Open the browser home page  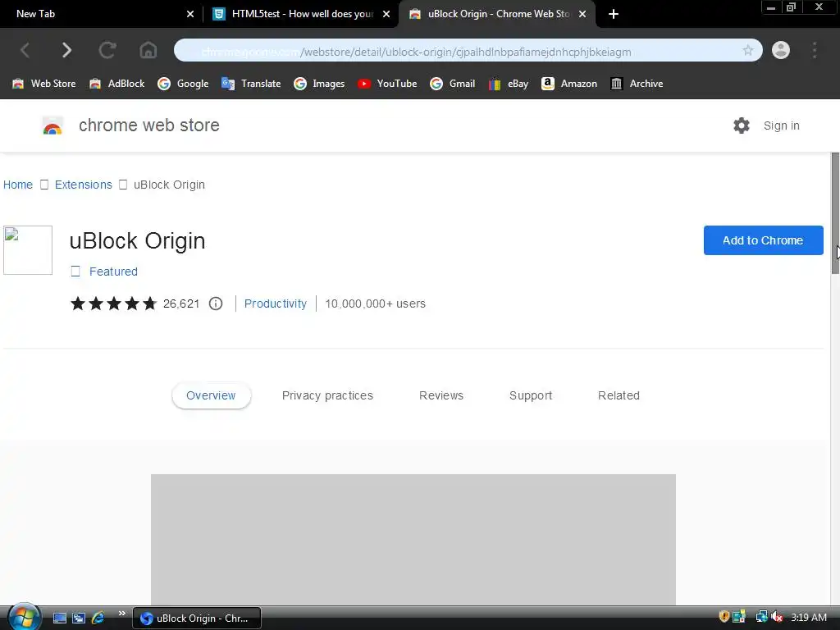click(148, 50)
